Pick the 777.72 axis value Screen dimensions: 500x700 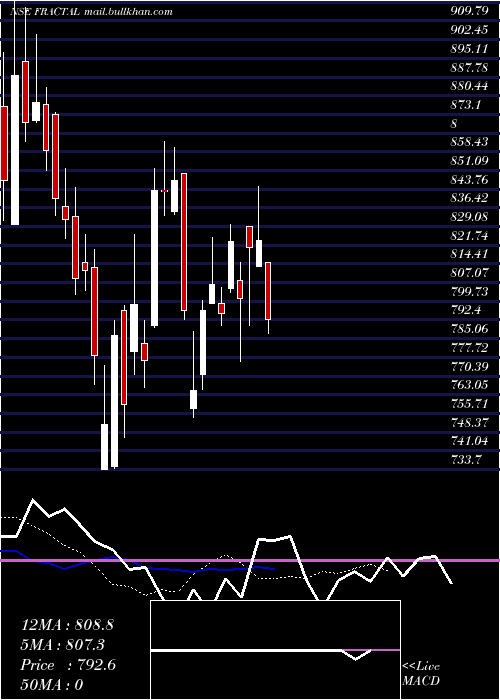[469, 347]
